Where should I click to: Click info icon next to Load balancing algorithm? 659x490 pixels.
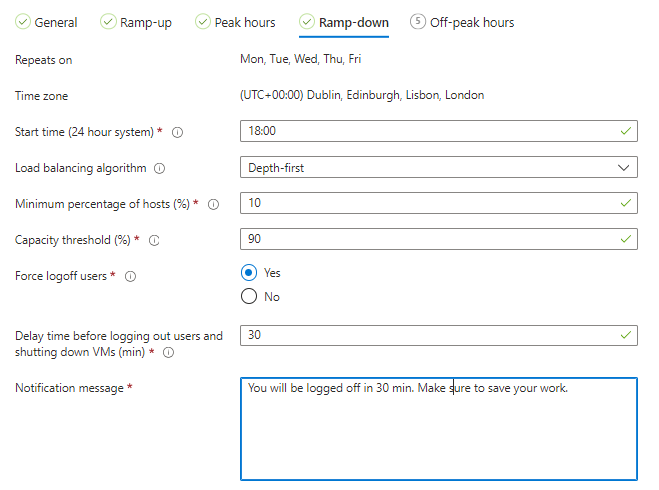160,168
